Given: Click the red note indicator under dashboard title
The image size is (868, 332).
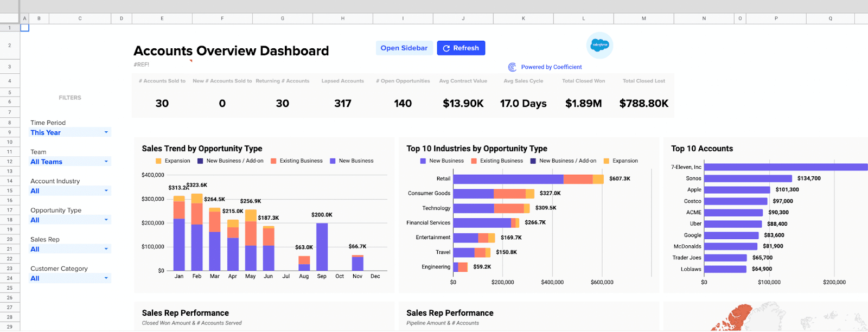Looking at the screenshot, I should (191, 61).
